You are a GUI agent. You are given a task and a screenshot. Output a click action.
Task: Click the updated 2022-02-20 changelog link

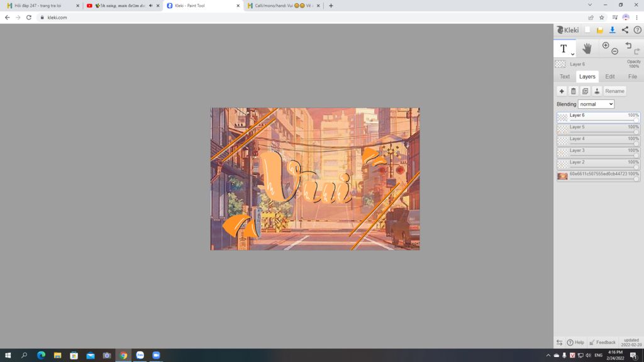coord(631,343)
